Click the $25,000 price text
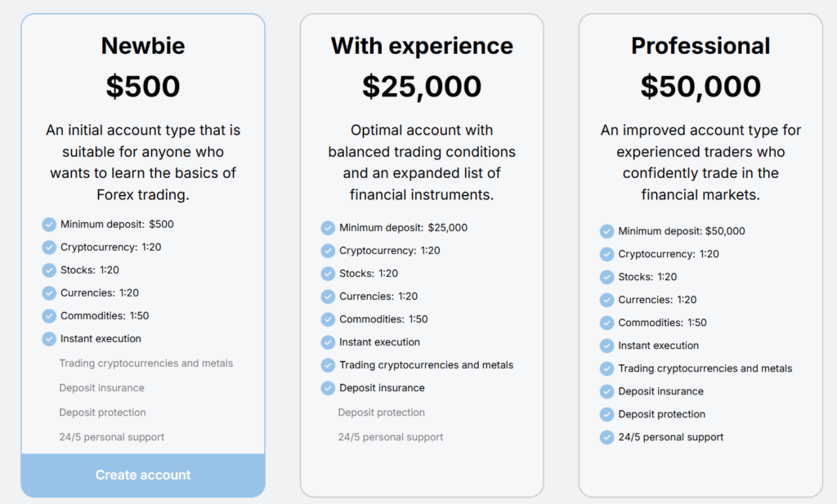The height and width of the screenshot is (504, 837). point(422,87)
